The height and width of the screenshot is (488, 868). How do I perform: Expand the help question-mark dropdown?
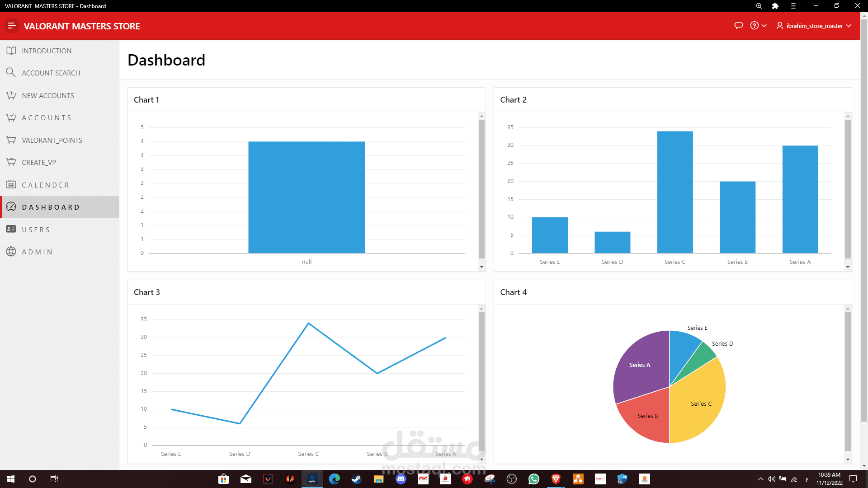758,26
